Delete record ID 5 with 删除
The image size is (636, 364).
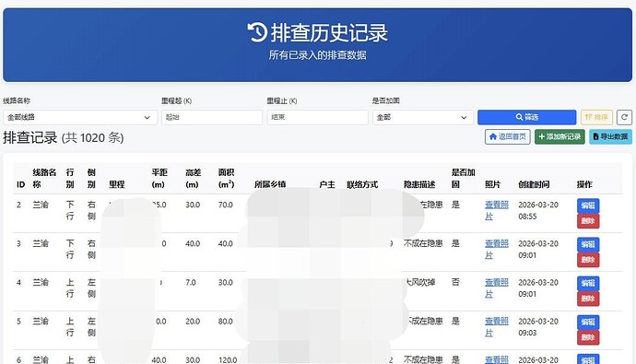588,337
